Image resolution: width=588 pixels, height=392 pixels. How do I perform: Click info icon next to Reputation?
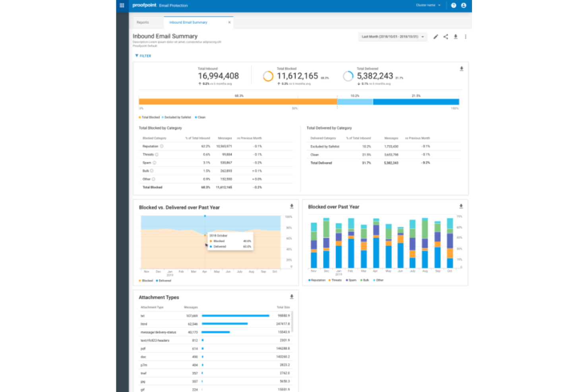[x=162, y=146]
